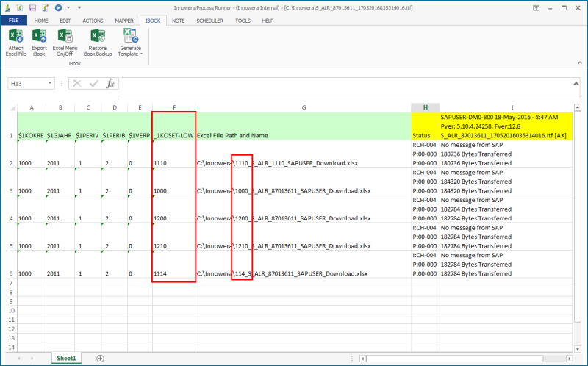Select column H header
This screenshot has width=588, height=366.
click(425, 107)
